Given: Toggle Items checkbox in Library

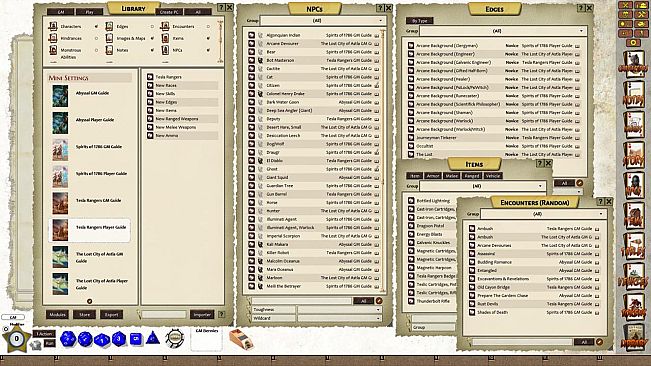Looking at the screenshot, I should tap(208, 38).
